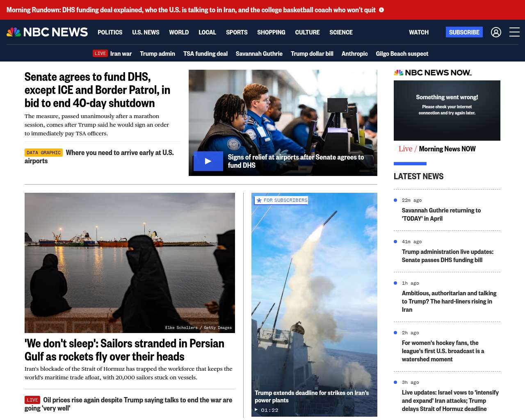Open 'Where you need to arrive early' article
Viewport: 525px width, 420px height.
99,157
